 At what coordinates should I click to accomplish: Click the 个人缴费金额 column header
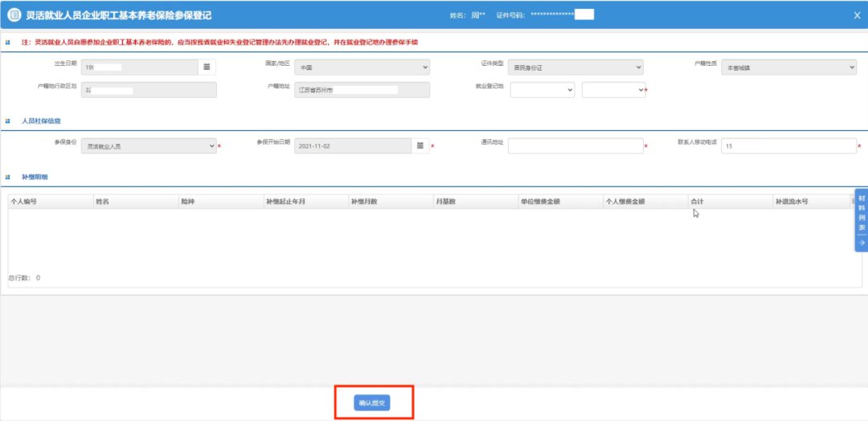tap(645, 202)
